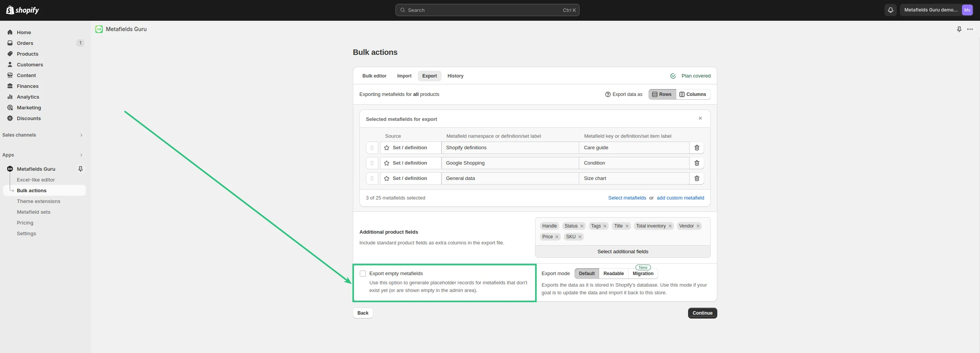
Task: Grab drag handle of Google Shopping row
Action: tap(372, 163)
